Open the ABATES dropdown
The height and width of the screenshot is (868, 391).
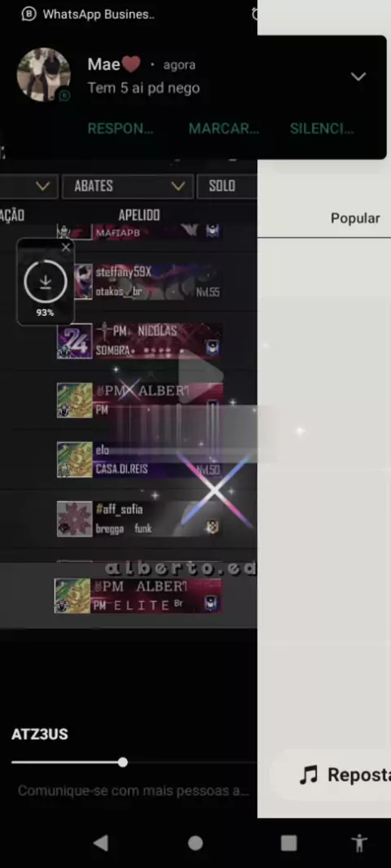(x=128, y=186)
